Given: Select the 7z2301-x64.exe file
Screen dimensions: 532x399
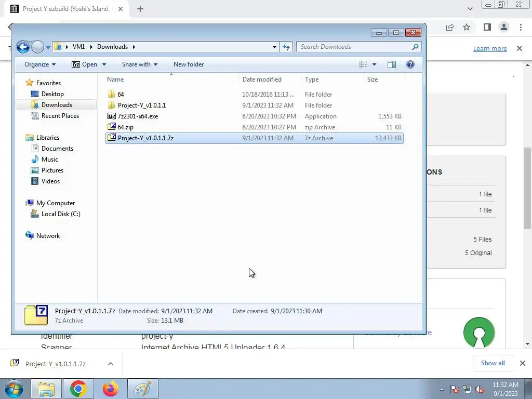Looking at the screenshot, I should tap(255, 116).
